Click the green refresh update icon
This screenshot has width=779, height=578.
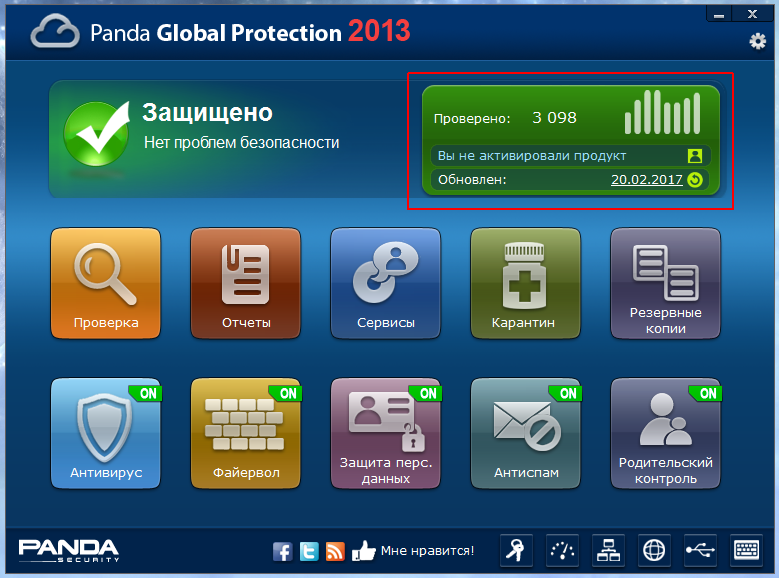pos(695,179)
